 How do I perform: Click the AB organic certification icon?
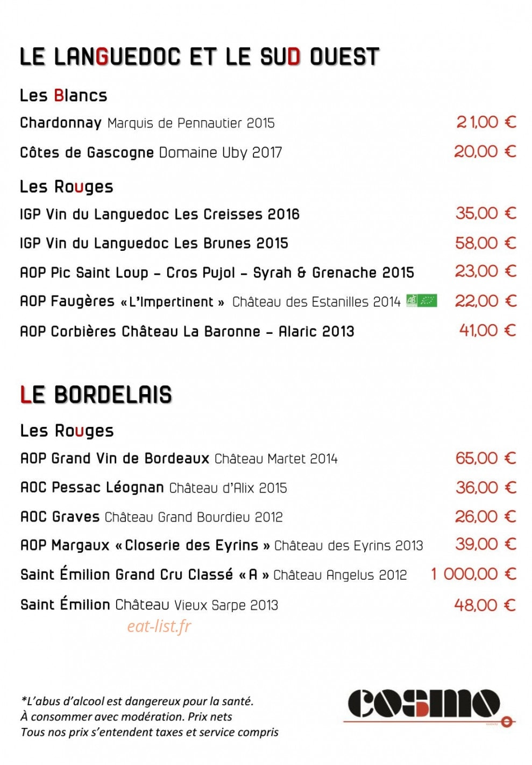[x=412, y=300]
